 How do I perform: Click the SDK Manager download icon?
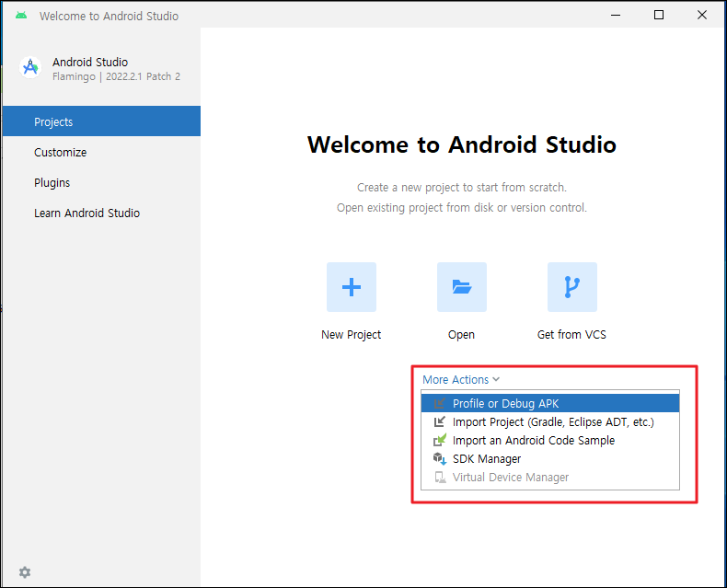(x=440, y=458)
